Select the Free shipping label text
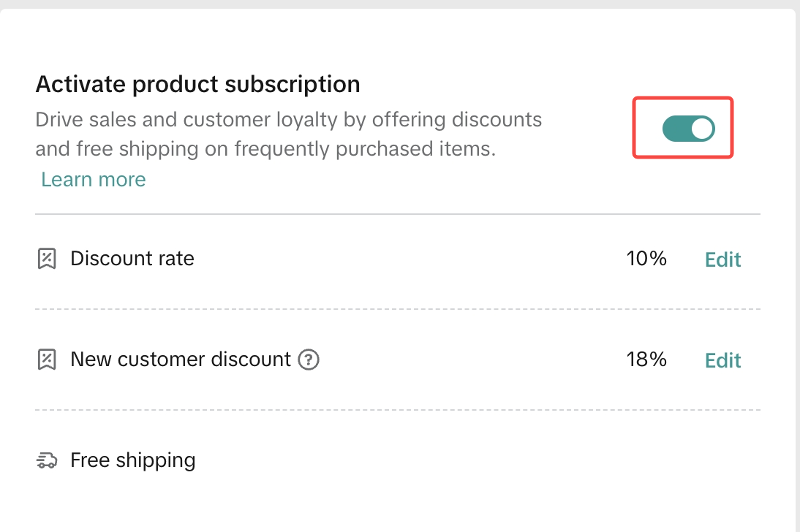This screenshot has width=800, height=532. (133, 460)
